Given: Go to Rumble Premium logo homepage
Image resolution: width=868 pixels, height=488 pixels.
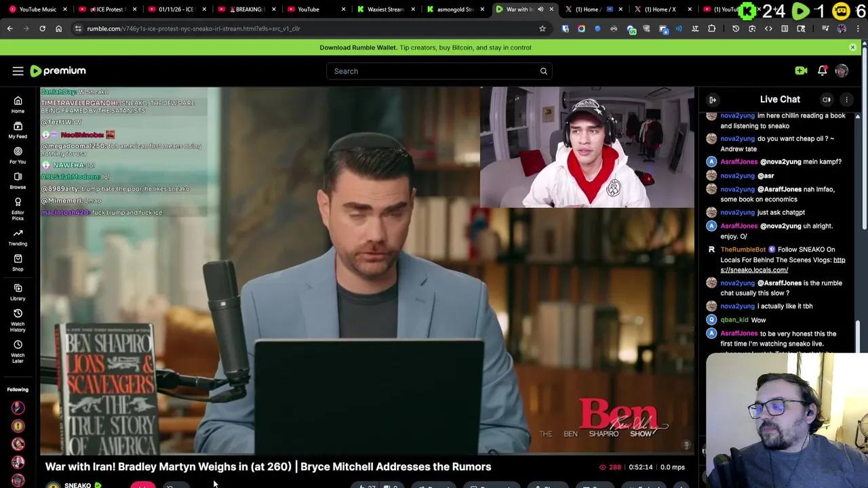Looking at the screenshot, I should click(x=58, y=70).
